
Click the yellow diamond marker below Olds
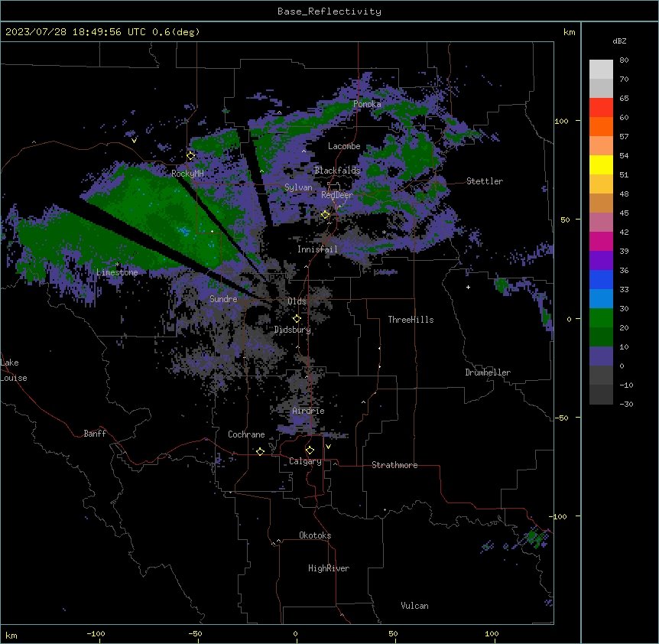pyautogui.click(x=297, y=319)
